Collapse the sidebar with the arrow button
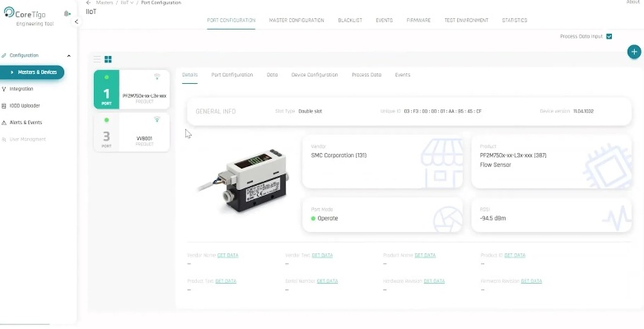Screen dimensions: 644x329 click(77, 21)
